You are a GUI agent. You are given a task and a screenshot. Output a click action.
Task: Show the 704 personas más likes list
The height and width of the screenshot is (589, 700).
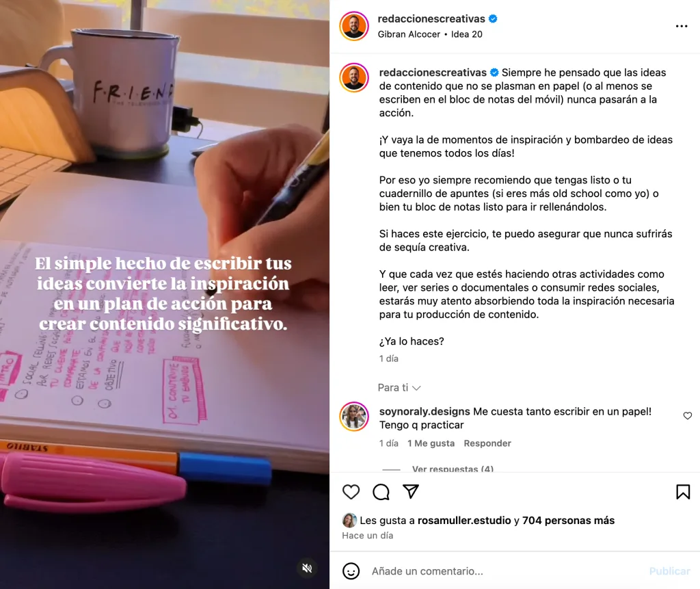(568, 520)
